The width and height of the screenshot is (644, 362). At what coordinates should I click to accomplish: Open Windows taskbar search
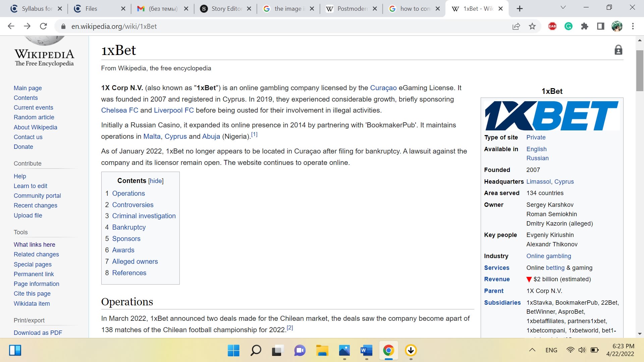[x=256, y=351]
